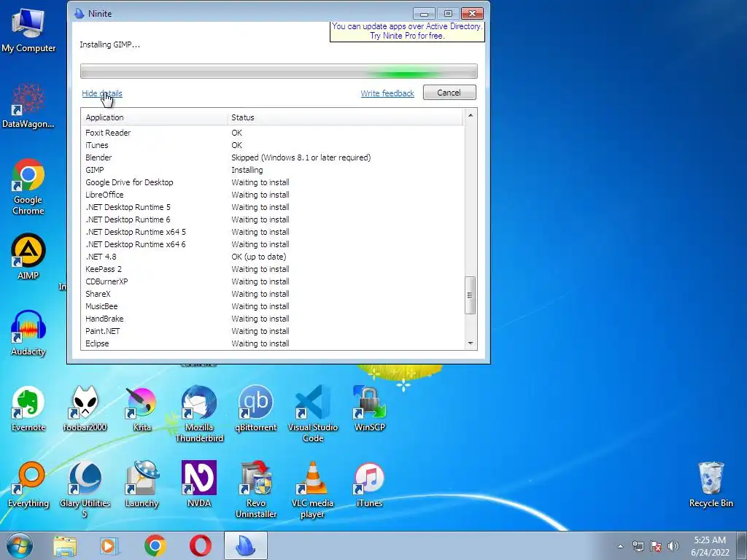747x560 pixels.
Task: Select the MusicBee row
Action: 273,306
